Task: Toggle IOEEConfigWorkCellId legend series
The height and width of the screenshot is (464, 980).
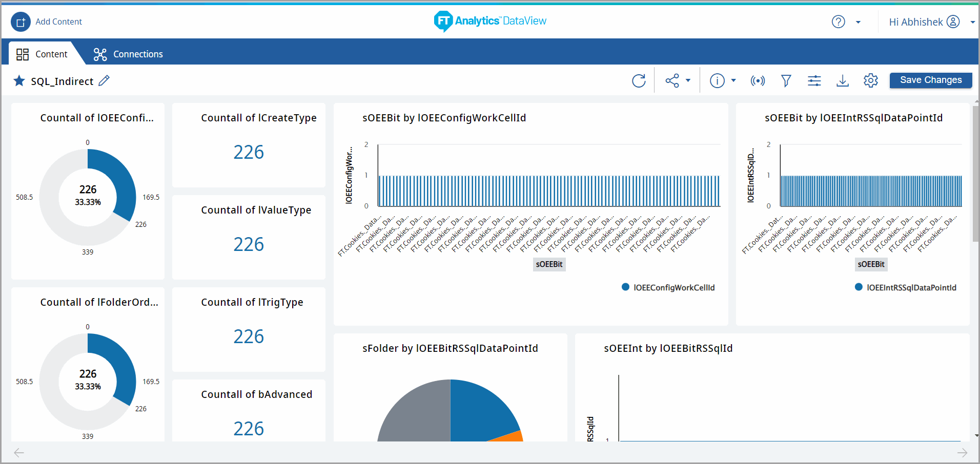Action: click(668, 287)
